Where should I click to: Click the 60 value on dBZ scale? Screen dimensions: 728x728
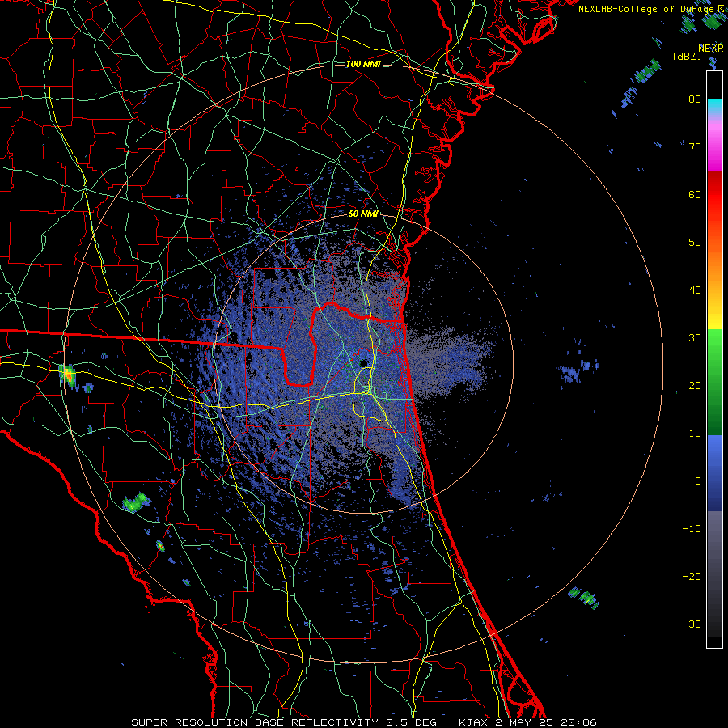click(x=695, y=194)
